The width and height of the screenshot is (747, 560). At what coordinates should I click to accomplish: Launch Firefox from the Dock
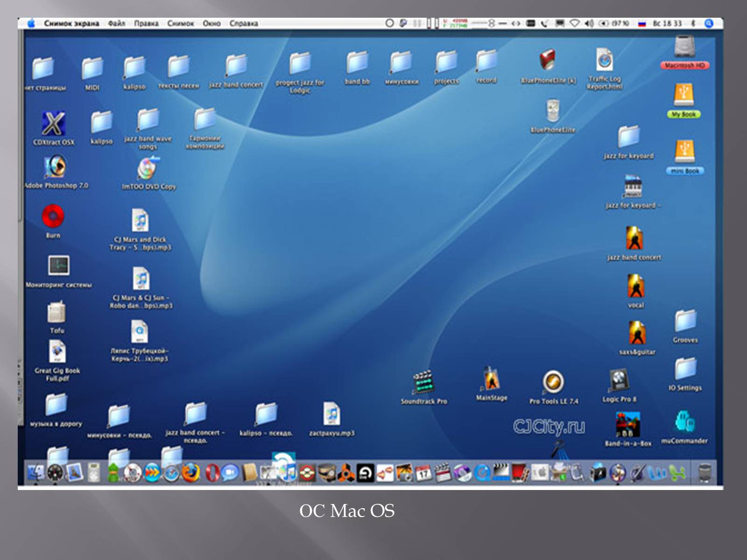pyautogui.click(x=190, y=473)
